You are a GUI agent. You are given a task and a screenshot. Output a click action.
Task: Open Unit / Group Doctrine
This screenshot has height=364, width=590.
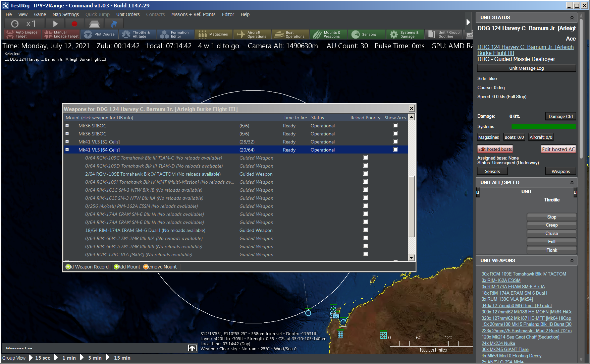point(443,35)
